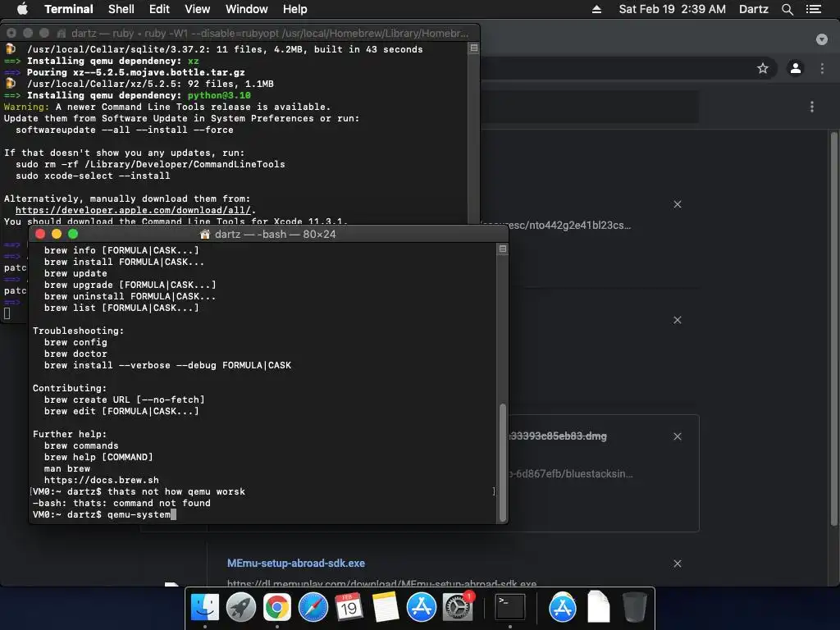This screenshot has height=630, width=840.
Task: Minimize the bash terminal yellow button
Action: click(57, 234)
